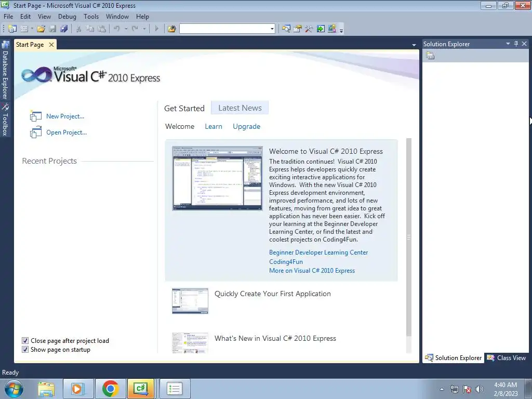Click the Open File toolbar icon
532x399 pixels.
[x=41, y=29]
